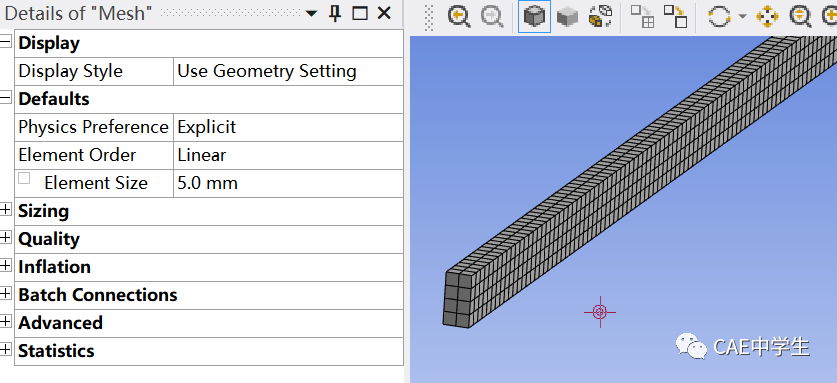
Task: Expand the Quality section
Action: [6, 239]
